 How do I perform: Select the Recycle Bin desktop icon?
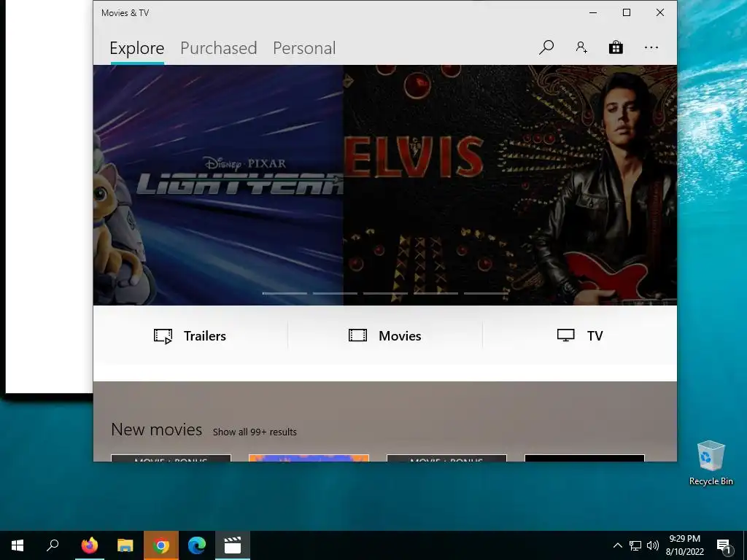[x=711, y=463]
